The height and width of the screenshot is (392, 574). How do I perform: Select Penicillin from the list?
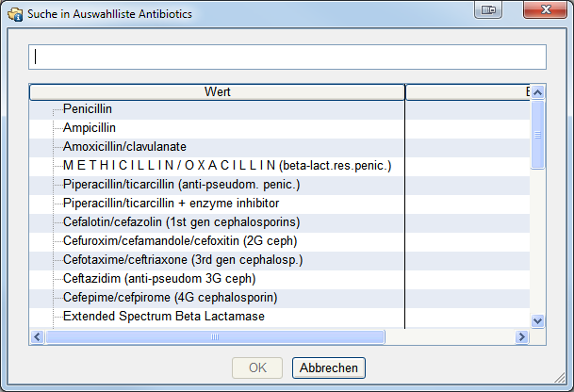click(x=88, y=109)
